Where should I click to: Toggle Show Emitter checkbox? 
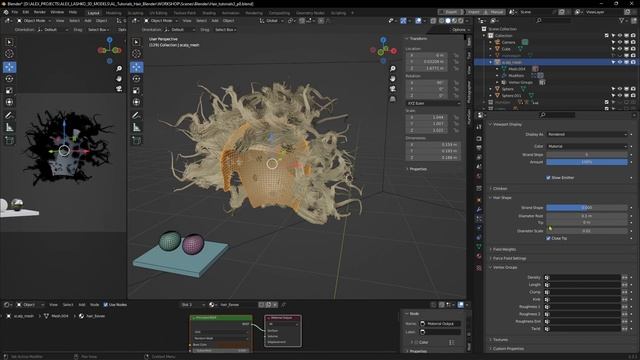click(x=548, y=178)
